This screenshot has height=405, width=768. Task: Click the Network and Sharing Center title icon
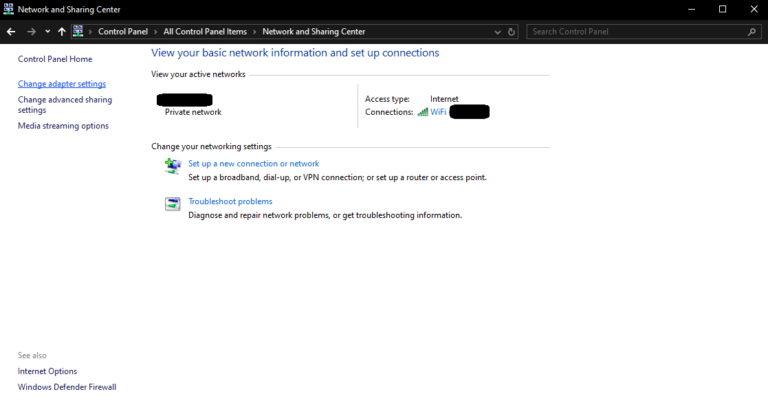tap(9, 9)
